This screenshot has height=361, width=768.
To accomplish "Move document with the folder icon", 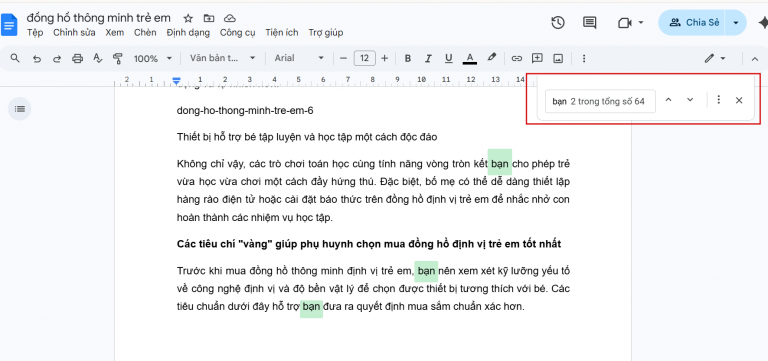I will tap(209, 19).
